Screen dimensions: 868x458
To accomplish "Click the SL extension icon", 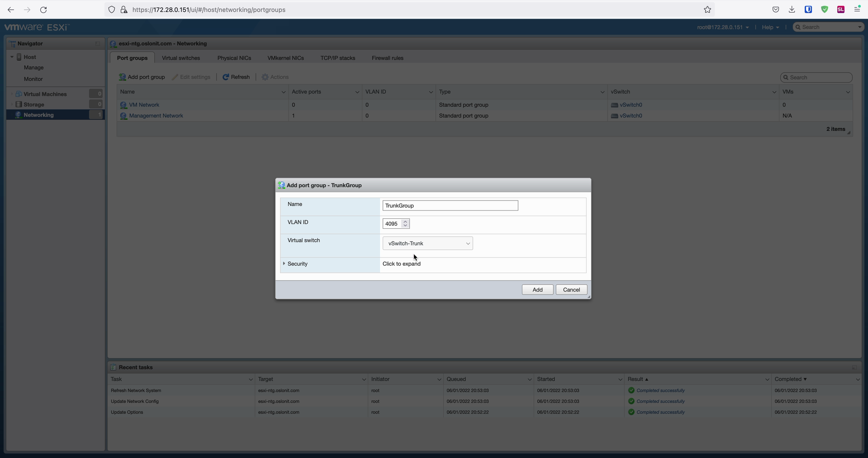I will point(841,10).
